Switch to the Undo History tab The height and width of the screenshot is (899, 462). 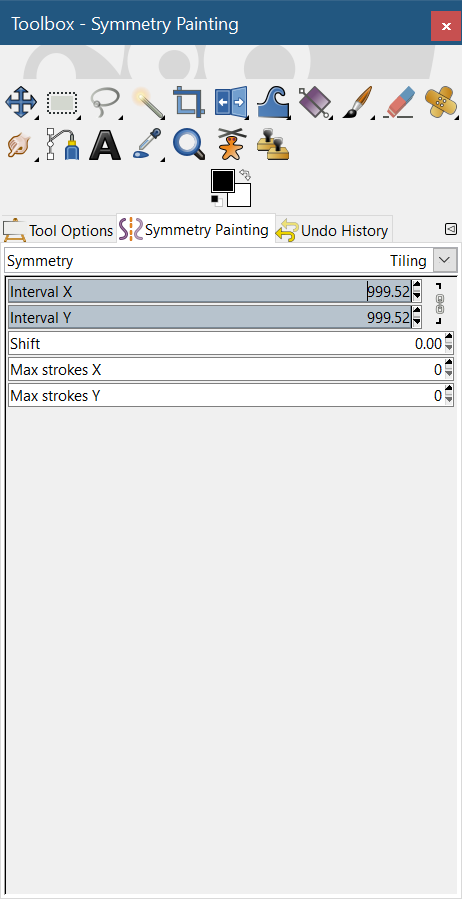pyautogui.click(x=334, y=230)
